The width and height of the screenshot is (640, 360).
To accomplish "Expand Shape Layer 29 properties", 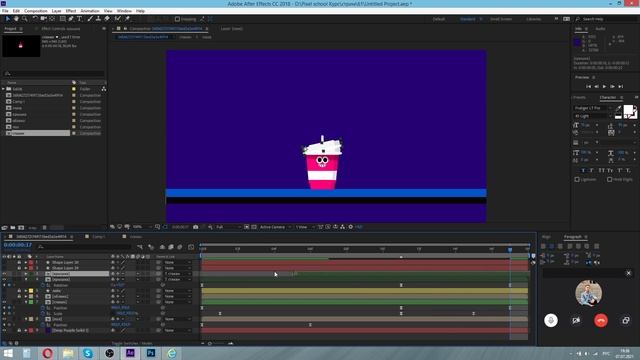I will [x=26, y=268].
